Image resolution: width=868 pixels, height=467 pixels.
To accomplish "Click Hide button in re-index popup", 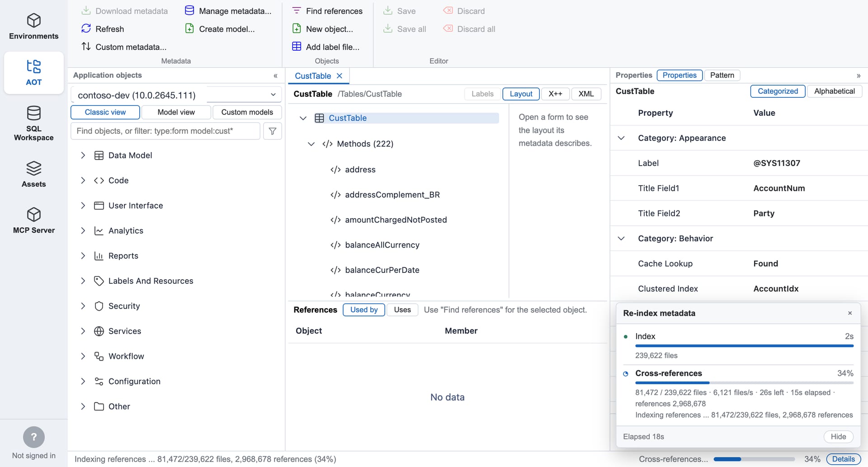I will [838, 437].
